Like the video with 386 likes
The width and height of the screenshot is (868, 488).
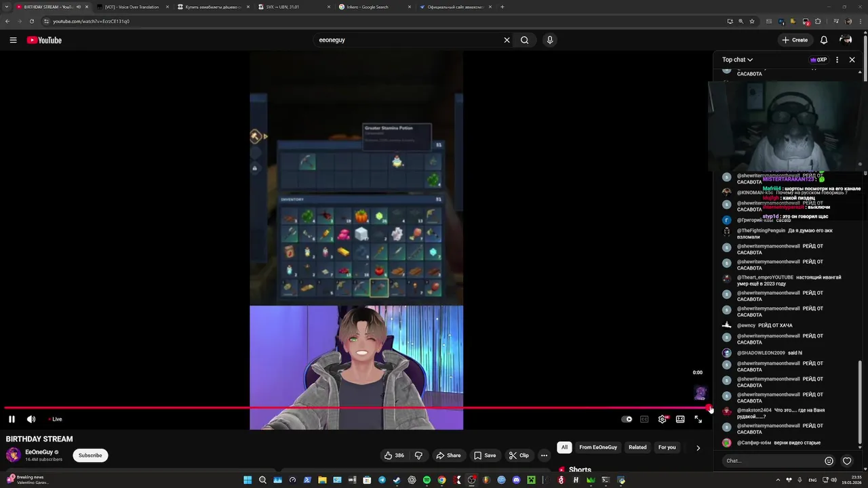point(394,455)
